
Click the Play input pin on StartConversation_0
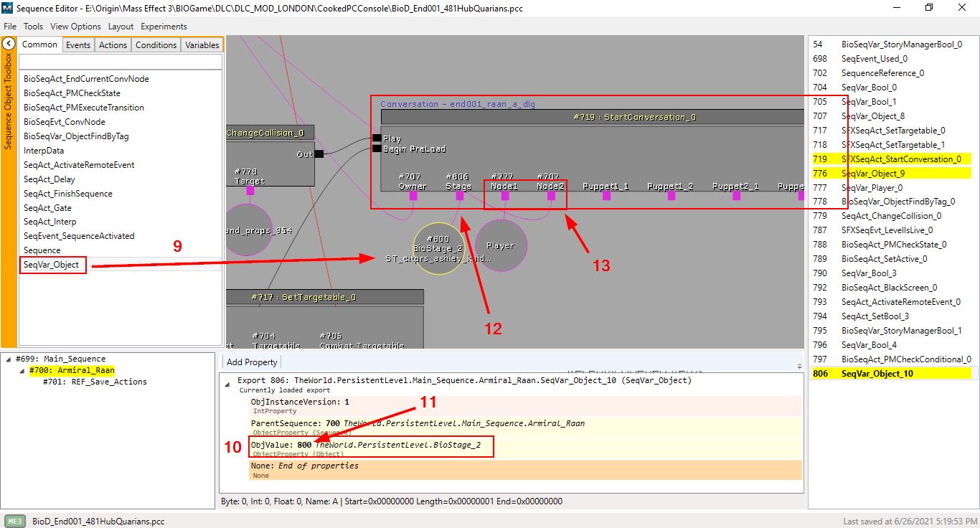(x=377, y=138)
